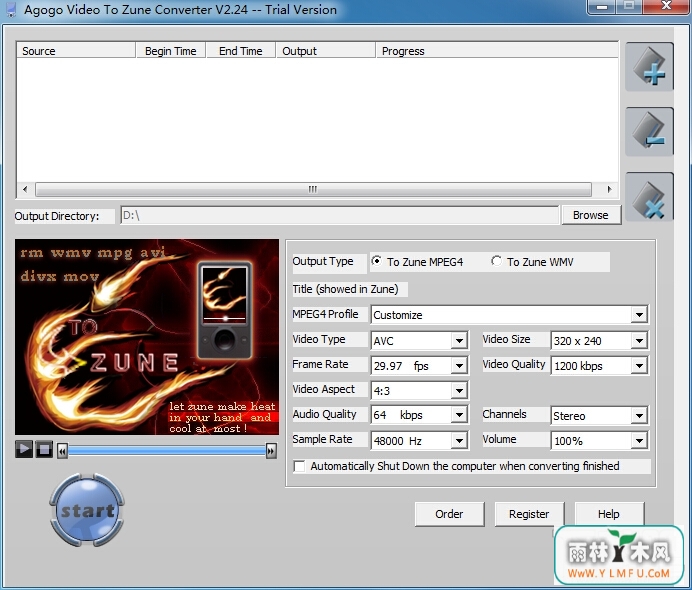
Task: Click the Output Directory path field
Action: tap(339, 215)
